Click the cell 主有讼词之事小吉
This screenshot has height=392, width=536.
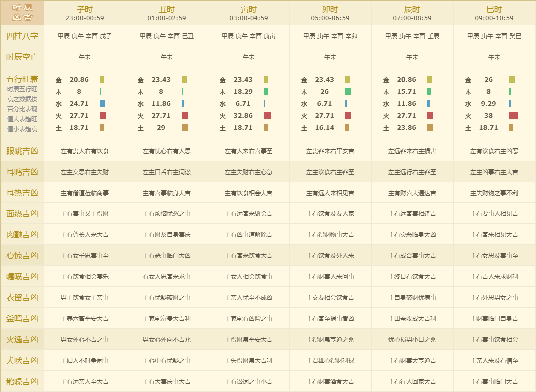coord(249,382)
